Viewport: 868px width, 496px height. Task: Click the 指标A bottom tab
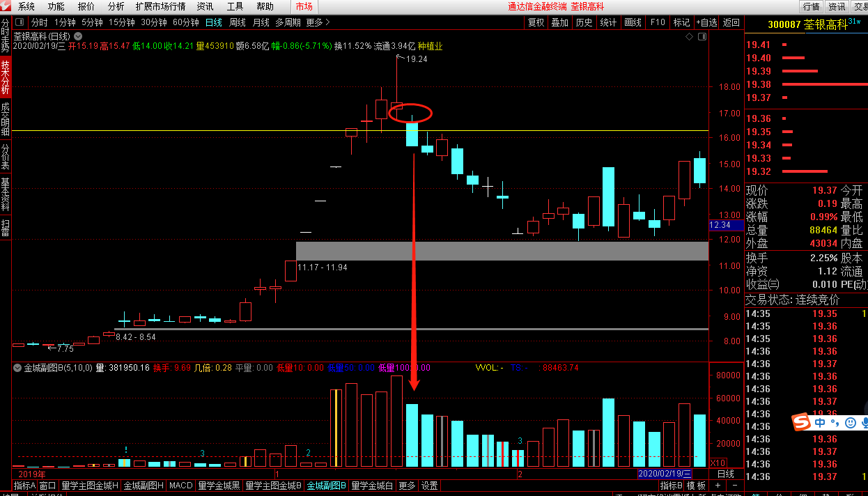[x=24, y=486]
